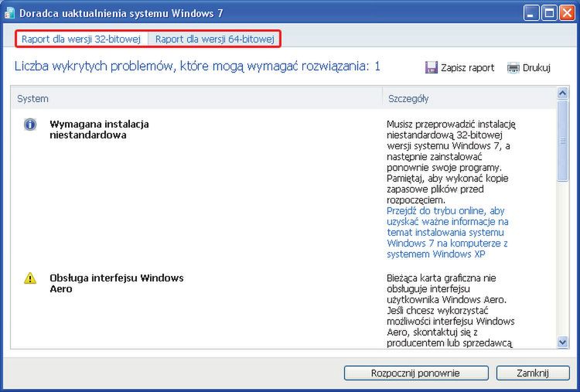
Task: Switch to Raport dla wersji 64-bitowej tab
Action: [x=214, y=39]
